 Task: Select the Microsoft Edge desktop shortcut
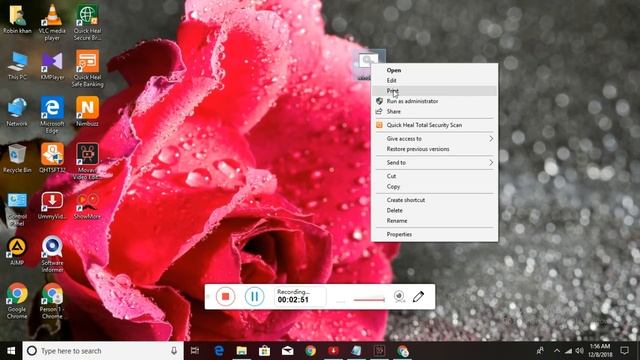coord(52,115)
